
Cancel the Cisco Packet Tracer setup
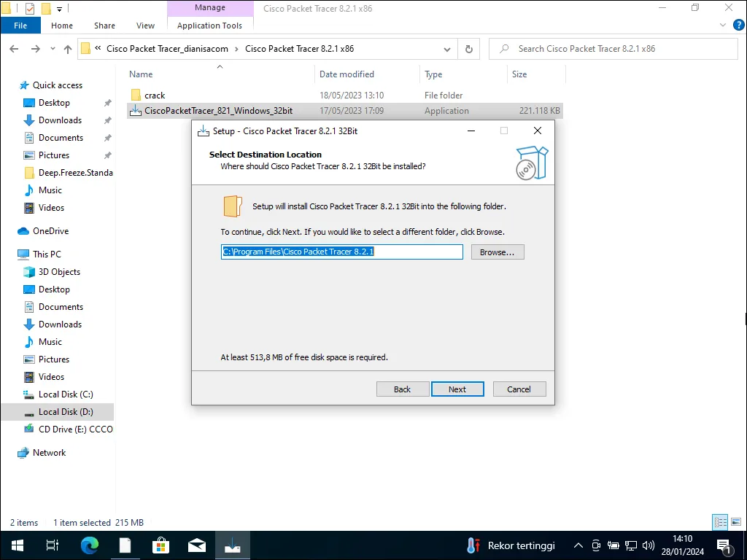point(519,389)
